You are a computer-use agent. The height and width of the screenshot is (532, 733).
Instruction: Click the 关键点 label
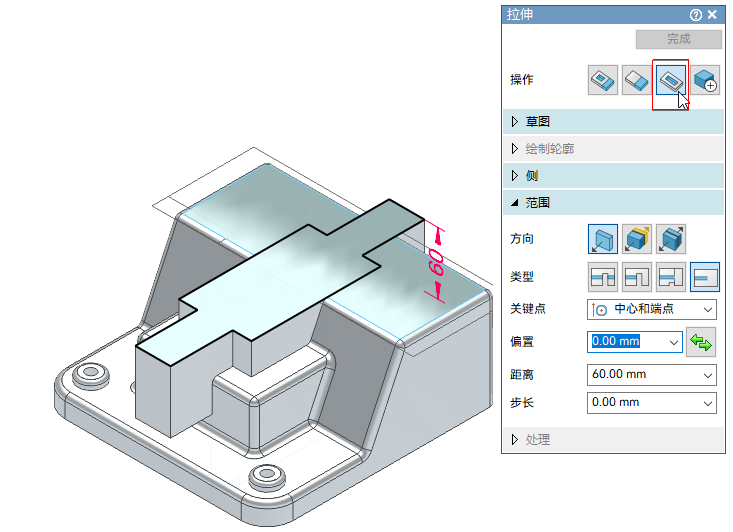click(x=528, y=309)
